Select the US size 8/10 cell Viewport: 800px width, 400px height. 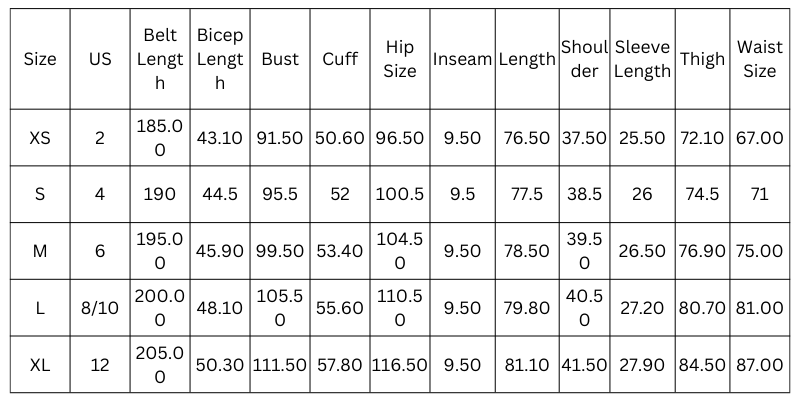[x=100, y=309]
